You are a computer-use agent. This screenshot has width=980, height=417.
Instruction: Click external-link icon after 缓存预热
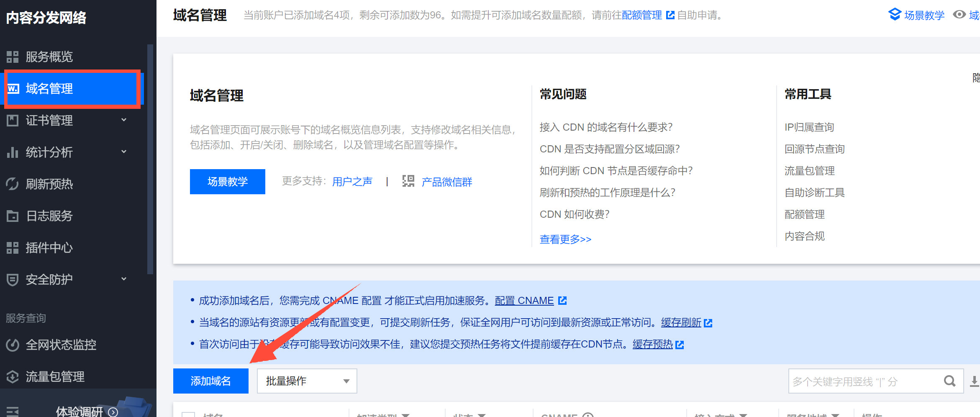[680, 345]
